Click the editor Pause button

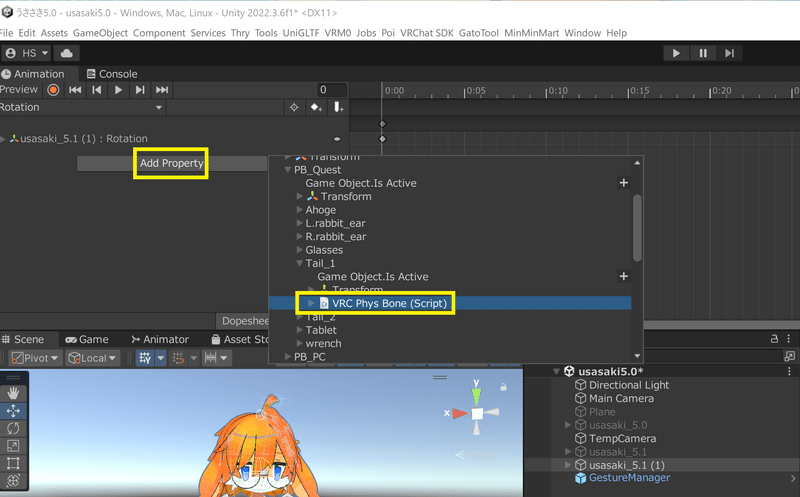703,53
